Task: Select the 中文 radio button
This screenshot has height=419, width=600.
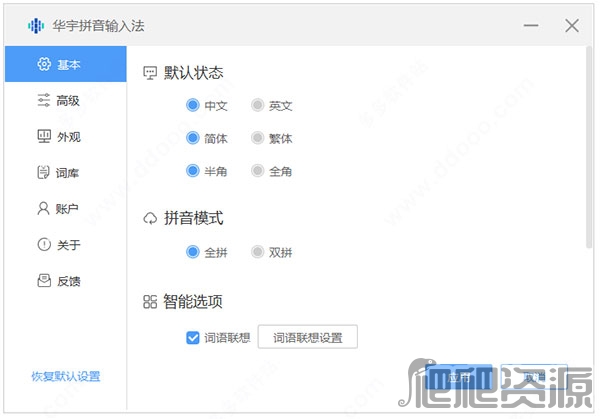Action: coord(192,105)
